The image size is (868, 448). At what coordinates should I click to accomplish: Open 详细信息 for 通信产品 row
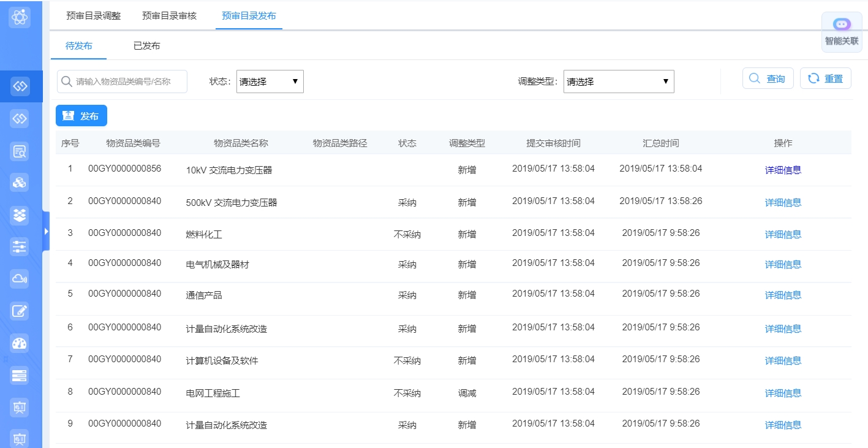(x=783, y=295)
